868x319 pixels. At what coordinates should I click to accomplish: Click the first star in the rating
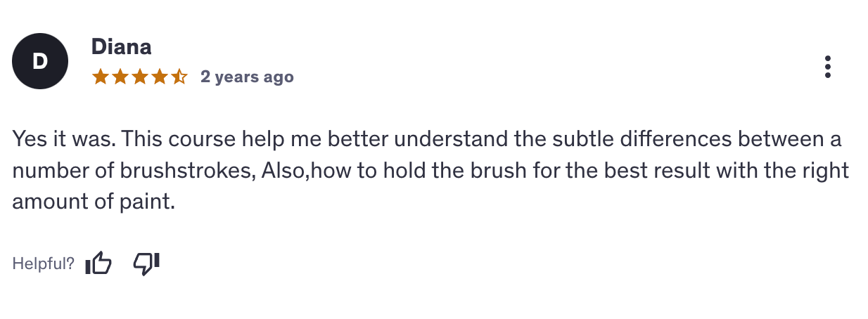[100, 77]
